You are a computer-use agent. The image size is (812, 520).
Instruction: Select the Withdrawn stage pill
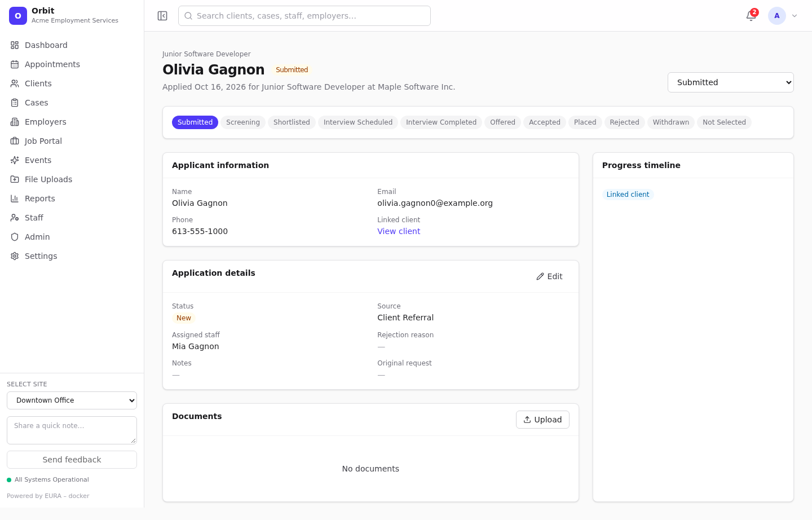point(671,122)
